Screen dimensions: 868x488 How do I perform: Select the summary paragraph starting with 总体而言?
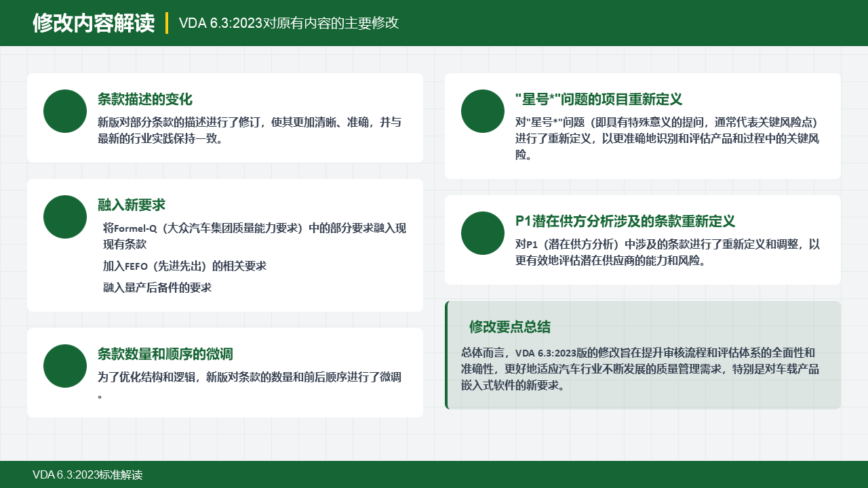[x=640, y=369]
